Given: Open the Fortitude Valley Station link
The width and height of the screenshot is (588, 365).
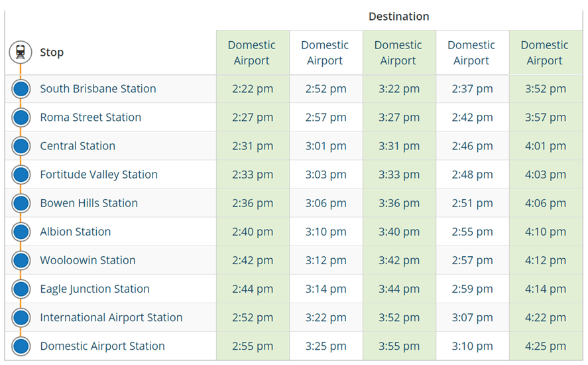Looking at the screenshot, I should click(99, 175).
